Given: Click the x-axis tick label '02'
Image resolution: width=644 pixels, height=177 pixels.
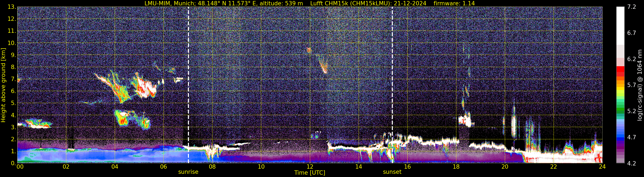Looking at the screenshot, I should [66, 167].
